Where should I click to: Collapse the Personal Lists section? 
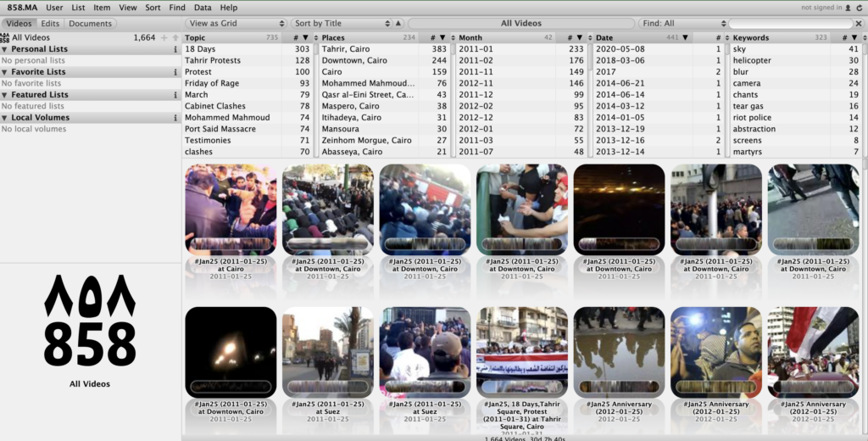coord(6,49)
